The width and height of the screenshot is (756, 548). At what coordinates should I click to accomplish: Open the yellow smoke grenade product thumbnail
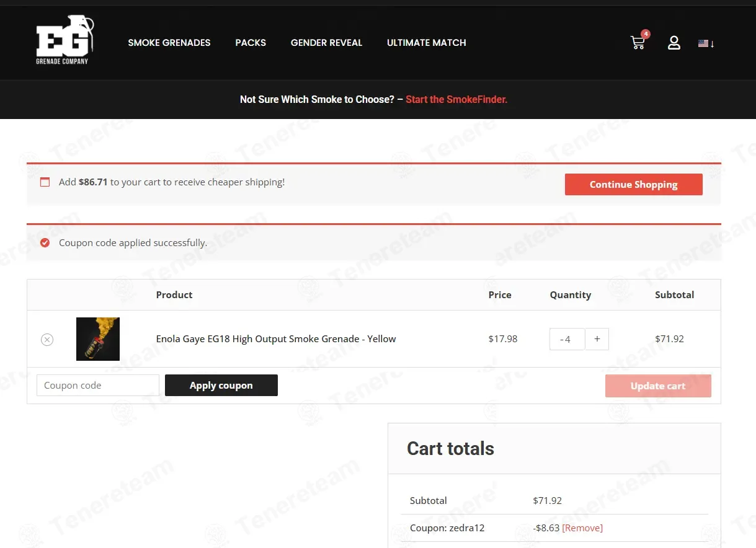point(98,339)
